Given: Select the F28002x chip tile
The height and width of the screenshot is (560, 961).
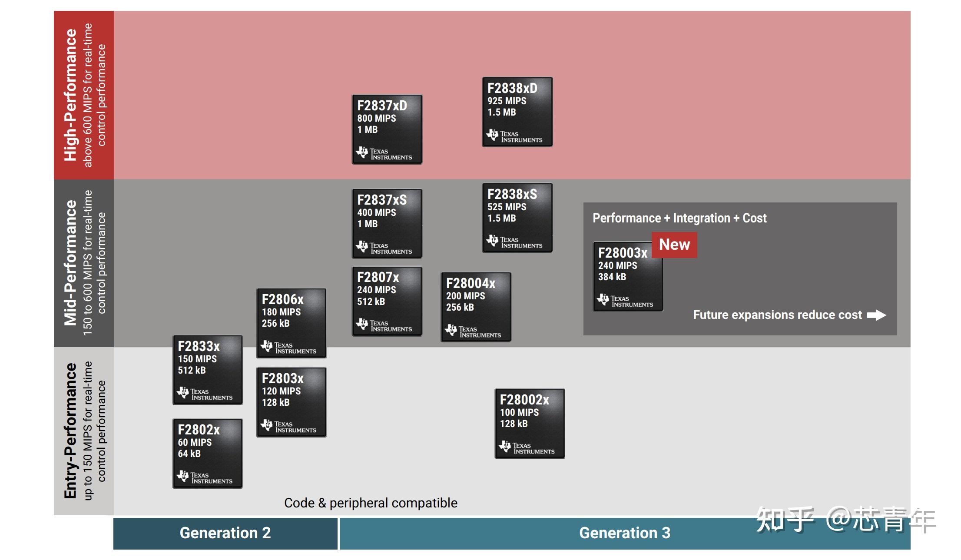Looking at the screenshot, I should pyautogui.click(x=530, y=424).
